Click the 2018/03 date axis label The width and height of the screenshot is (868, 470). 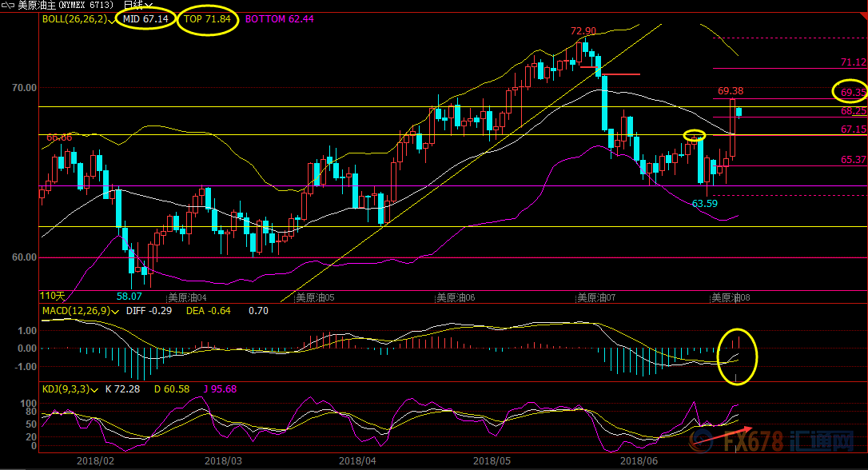(223, 461)
